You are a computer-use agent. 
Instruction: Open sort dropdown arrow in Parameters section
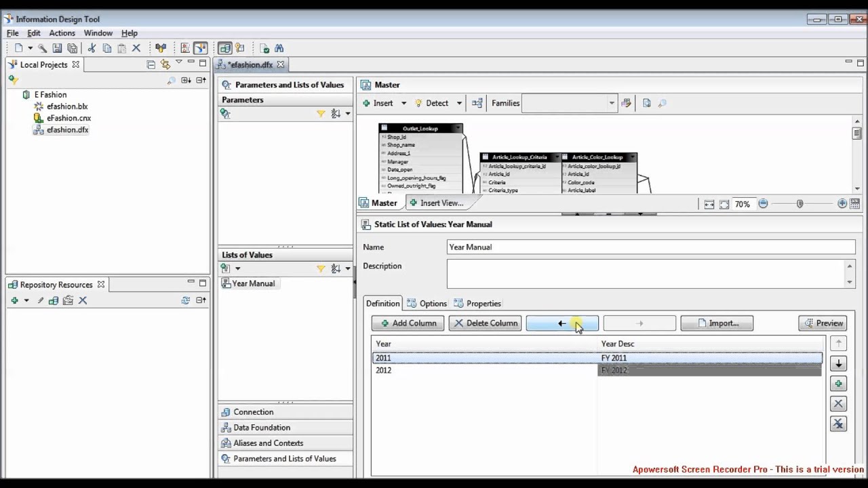pos(348,114)
